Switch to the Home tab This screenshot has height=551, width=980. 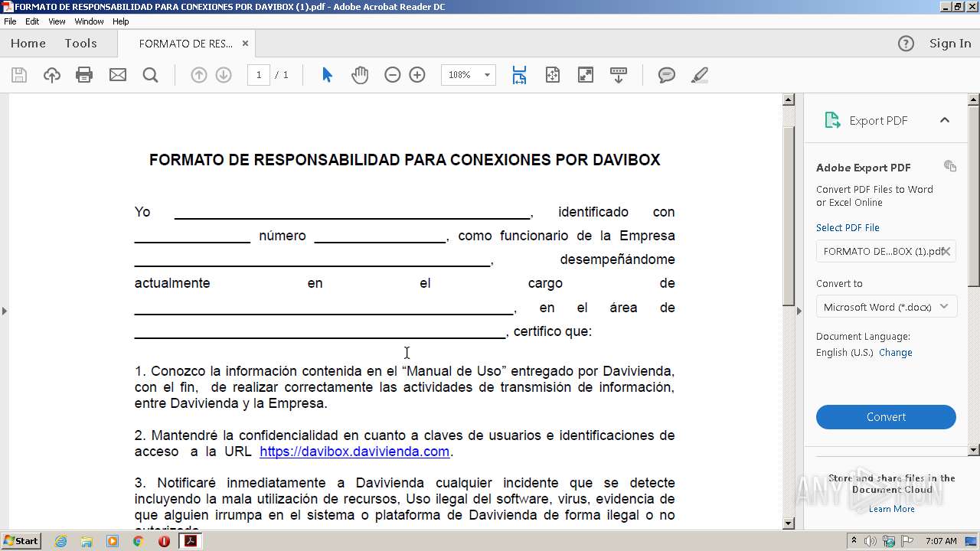28,44
